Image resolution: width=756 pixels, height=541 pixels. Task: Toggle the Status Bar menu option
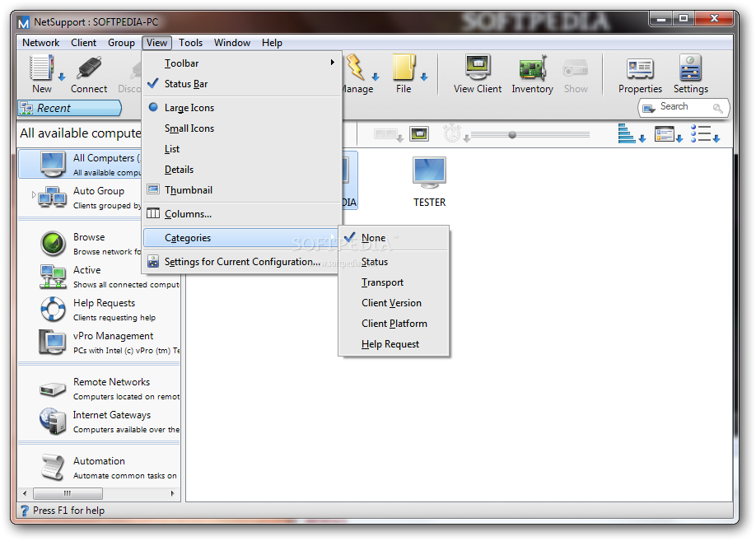[241, 84]
